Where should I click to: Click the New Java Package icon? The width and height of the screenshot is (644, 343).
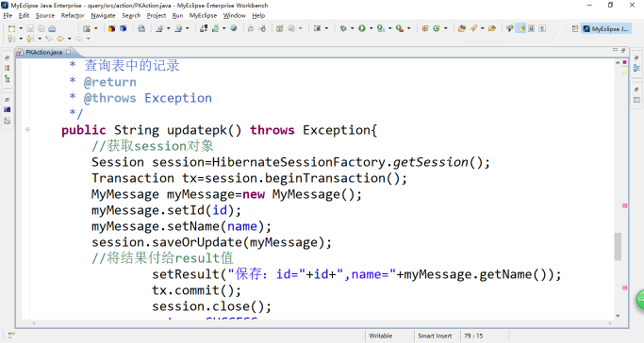(425, 28)
